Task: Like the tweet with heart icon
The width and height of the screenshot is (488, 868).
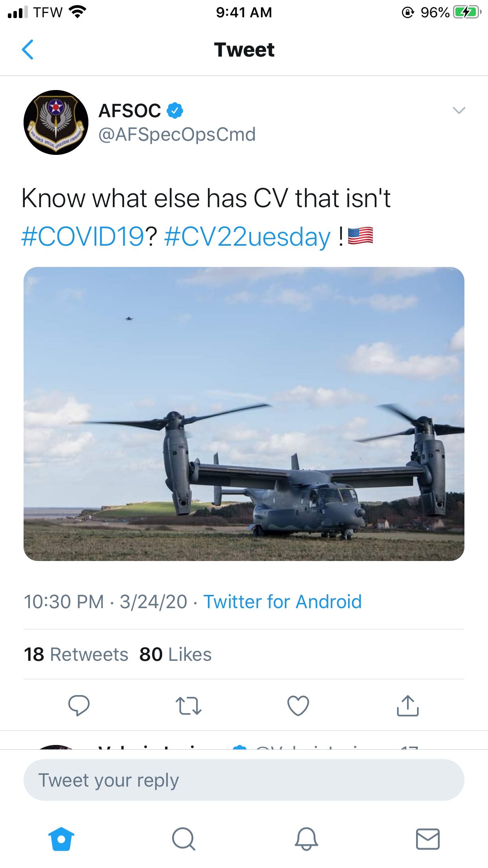Action: click(x=298, y=706)
